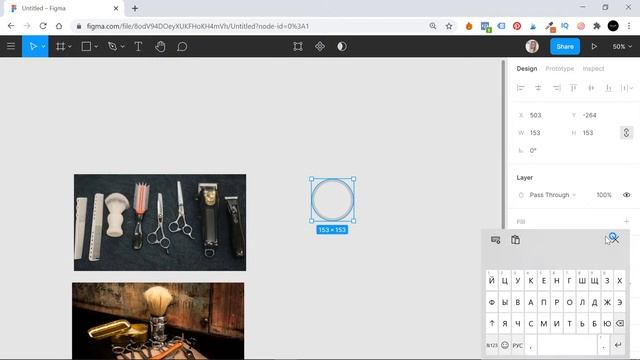Viewport: 640px width, 360px height.
Task: Open the Extensions puzzle icon
Action: (x=597, y=26)
